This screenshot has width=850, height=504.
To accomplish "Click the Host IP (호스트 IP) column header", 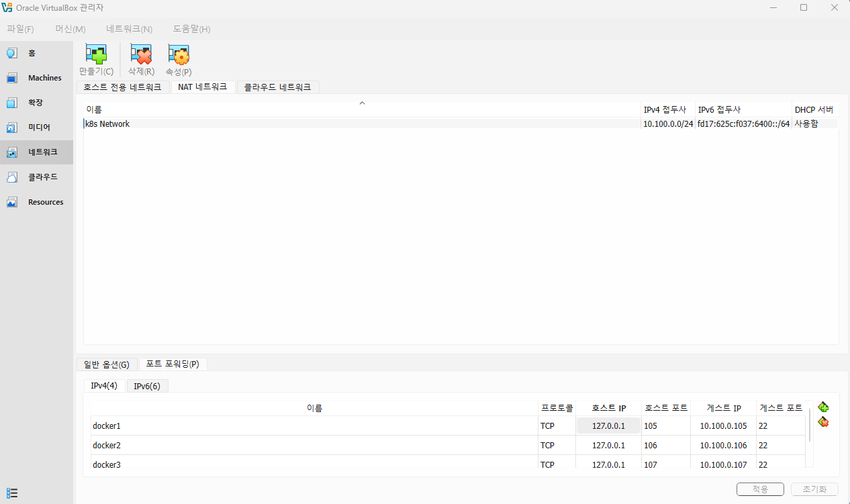I will [608, 408].
